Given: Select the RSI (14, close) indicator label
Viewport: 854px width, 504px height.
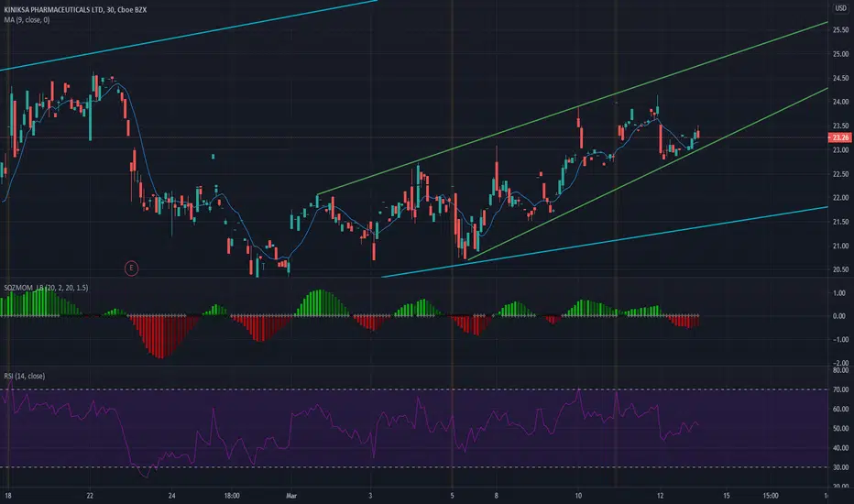Looking at the screenshot, I should 25,376.
